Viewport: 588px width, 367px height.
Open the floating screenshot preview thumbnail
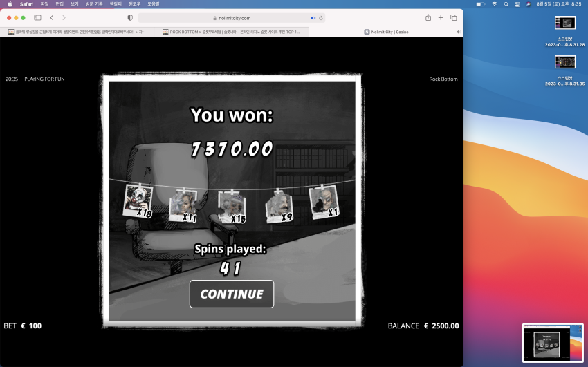point(553,343)
